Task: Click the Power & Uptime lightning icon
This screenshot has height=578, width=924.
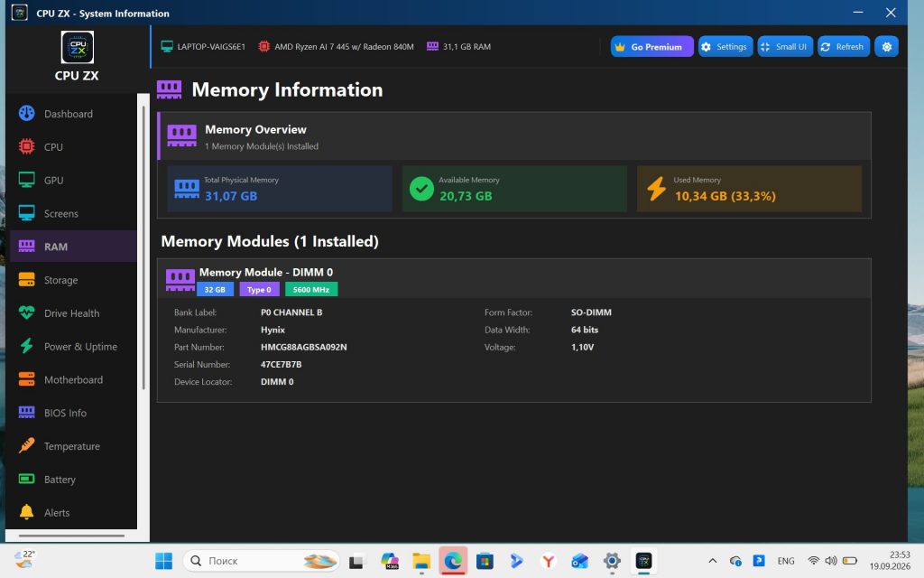Action: pyautogui.click(x=26, y=346)
